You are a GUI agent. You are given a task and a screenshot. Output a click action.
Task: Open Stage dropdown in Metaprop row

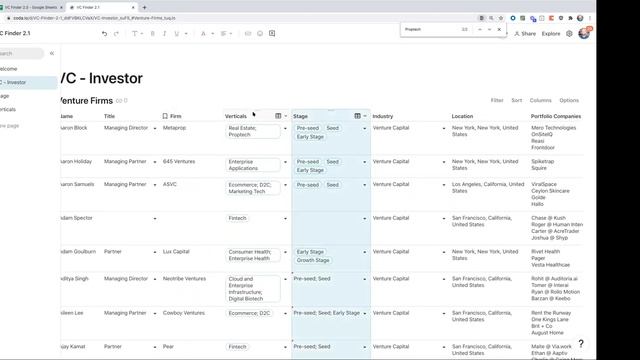[364, 129]
